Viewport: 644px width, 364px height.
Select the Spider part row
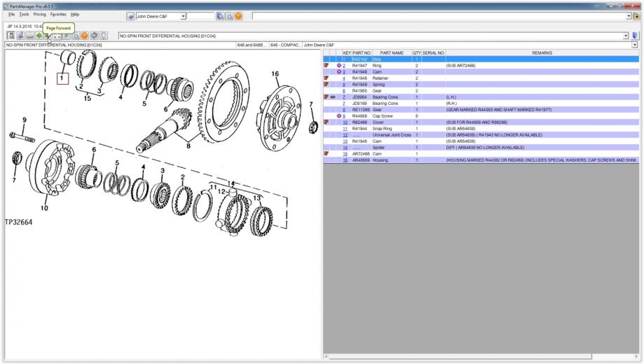[481, 147]
